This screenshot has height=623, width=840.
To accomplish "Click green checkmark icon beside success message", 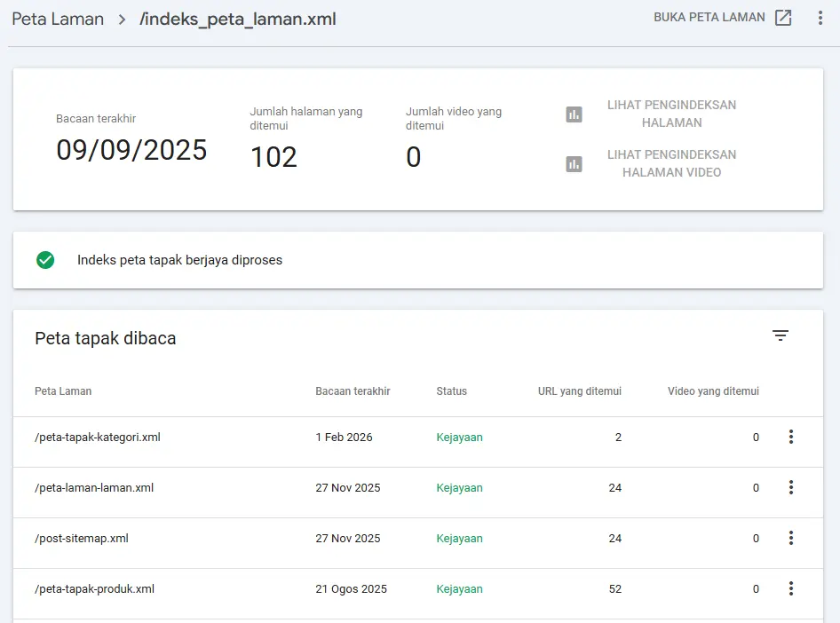I will click(45, 260).
